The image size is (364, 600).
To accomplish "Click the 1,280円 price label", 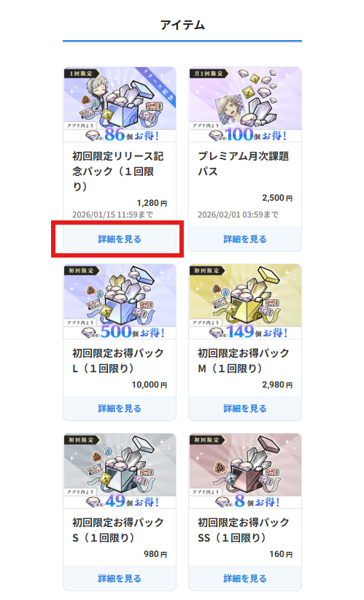I will 152,203.
